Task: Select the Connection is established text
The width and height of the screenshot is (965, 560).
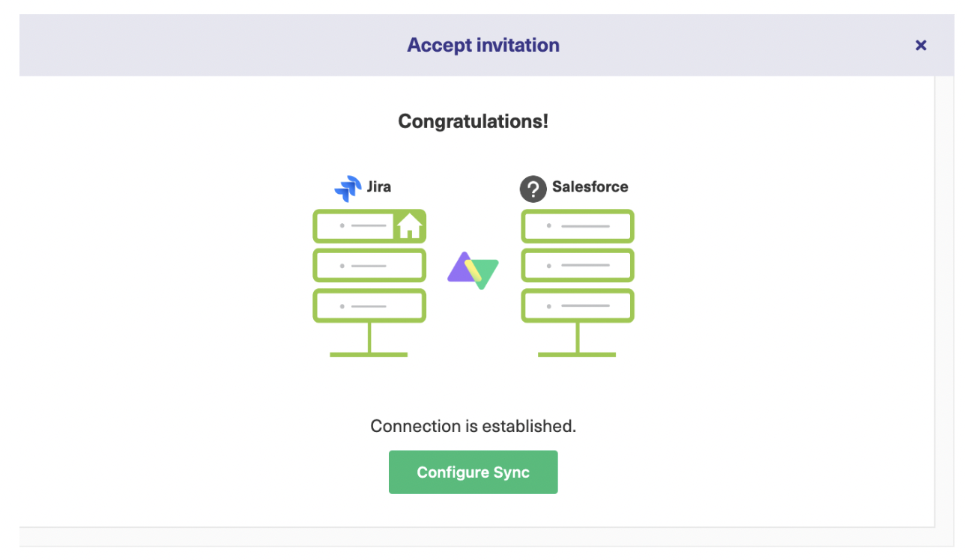Action: (473, 426)
